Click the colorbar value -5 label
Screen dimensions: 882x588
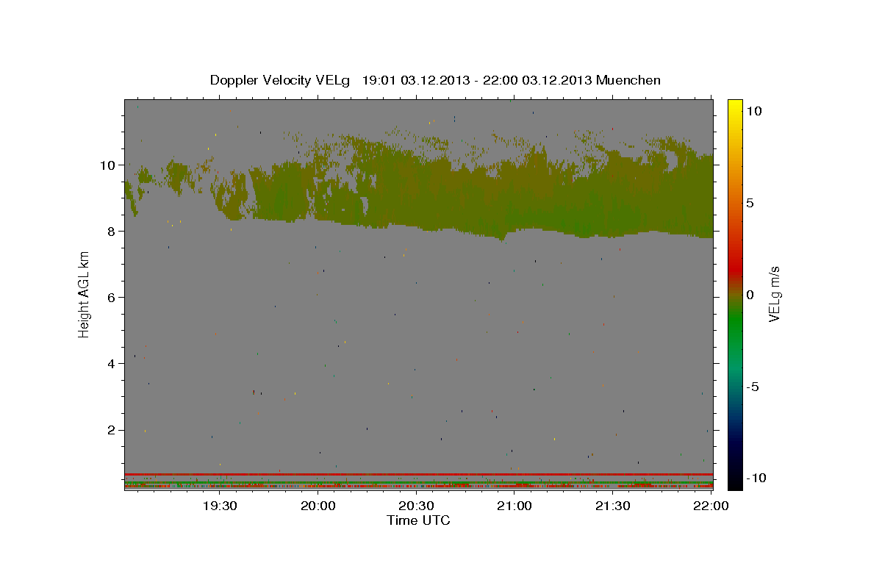753,387
